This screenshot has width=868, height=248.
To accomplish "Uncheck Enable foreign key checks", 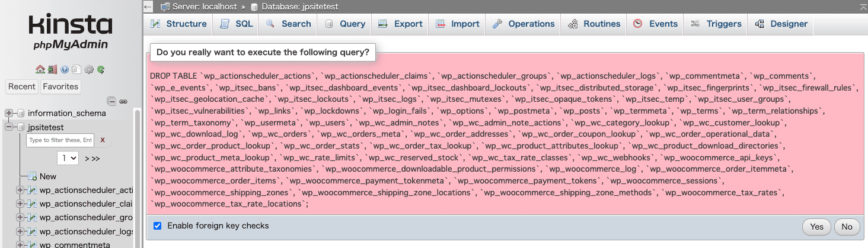I will 157,226.
